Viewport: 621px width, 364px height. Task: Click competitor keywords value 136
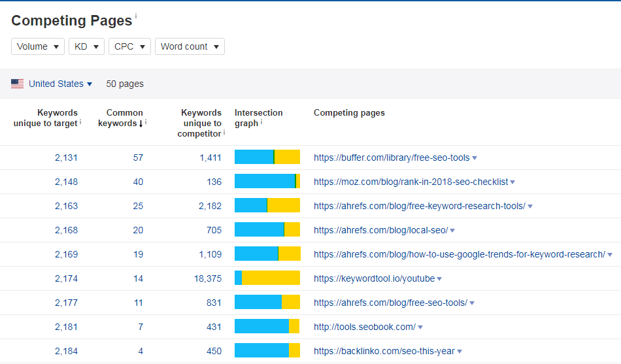click(214, 182)
